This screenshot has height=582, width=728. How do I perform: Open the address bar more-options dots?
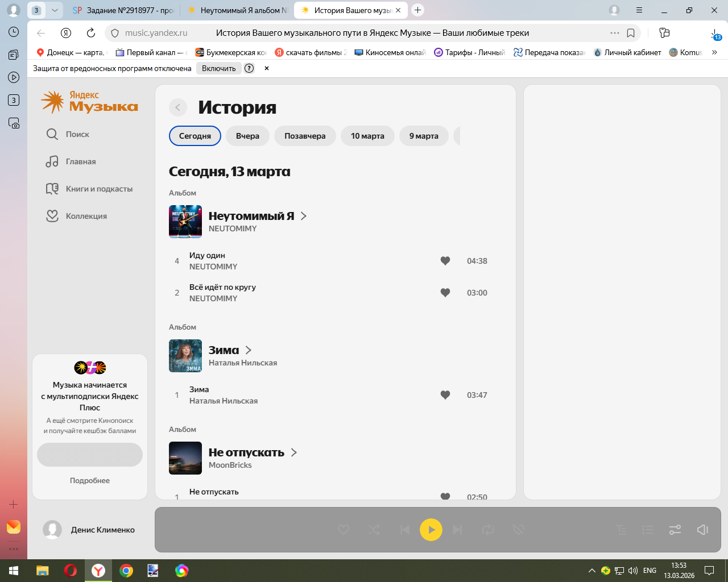click(x=615, y=33)
